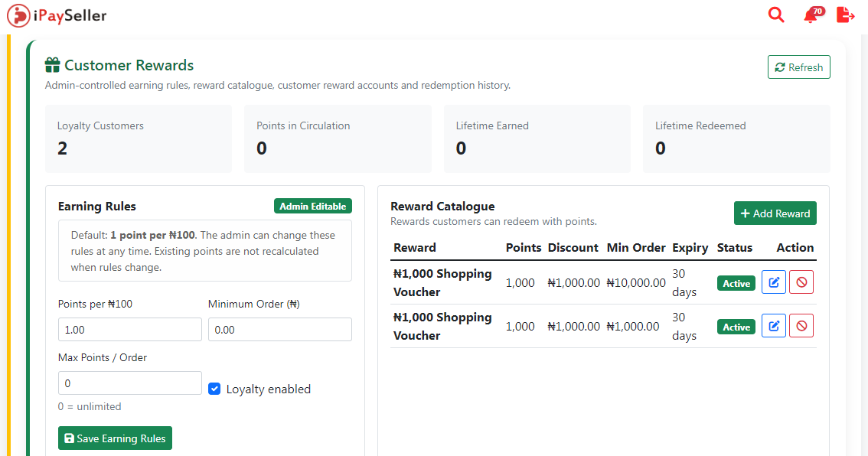Screen dimensions: 868x456
Task: Click the Reward column header
Action: pyautogui.click(x=415, y=247)
